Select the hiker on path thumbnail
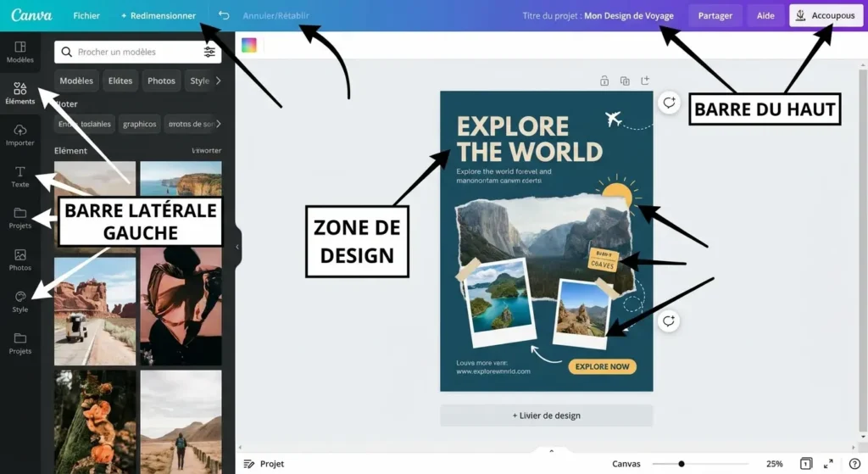This screenshot has width=868, height=474. point(181,422)
